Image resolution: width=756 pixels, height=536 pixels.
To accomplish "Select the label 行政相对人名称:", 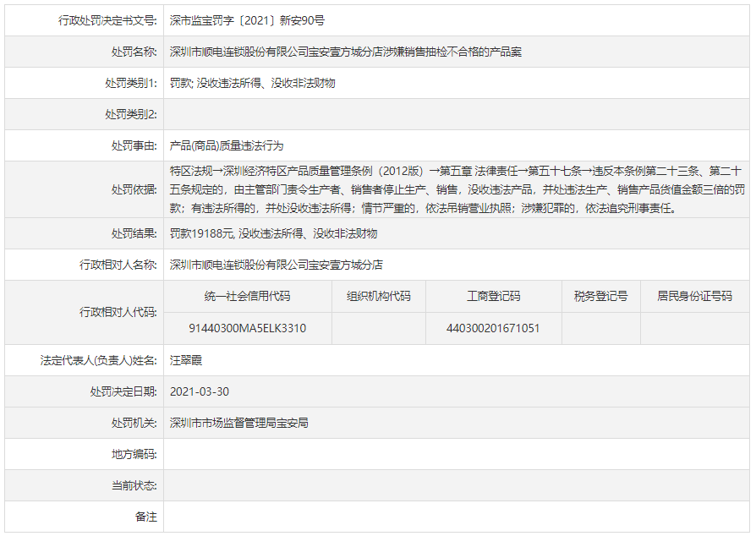I will pos(118,265).
